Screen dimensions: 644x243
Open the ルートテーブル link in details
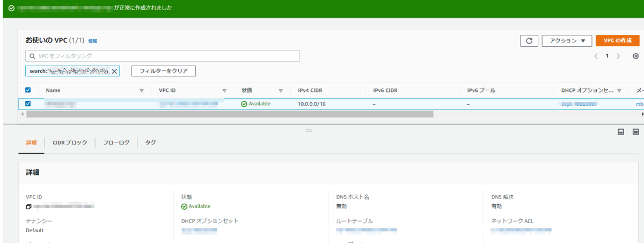click(x=367, y=230)
